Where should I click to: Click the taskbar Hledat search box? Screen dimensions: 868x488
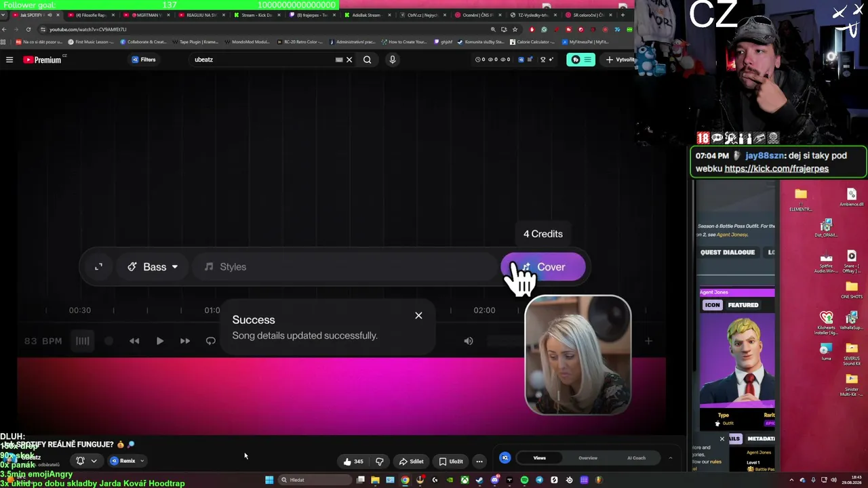[x=313, y=480]
